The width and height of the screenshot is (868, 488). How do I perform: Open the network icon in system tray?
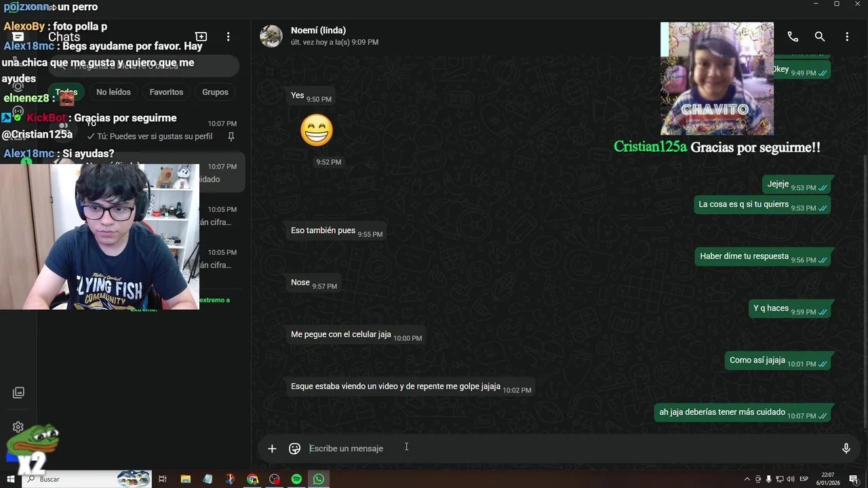779,479
